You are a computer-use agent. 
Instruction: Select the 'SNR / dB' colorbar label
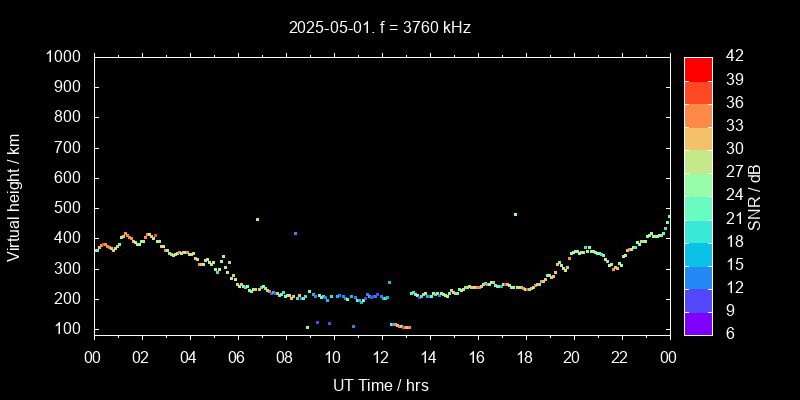coord(755,195)
